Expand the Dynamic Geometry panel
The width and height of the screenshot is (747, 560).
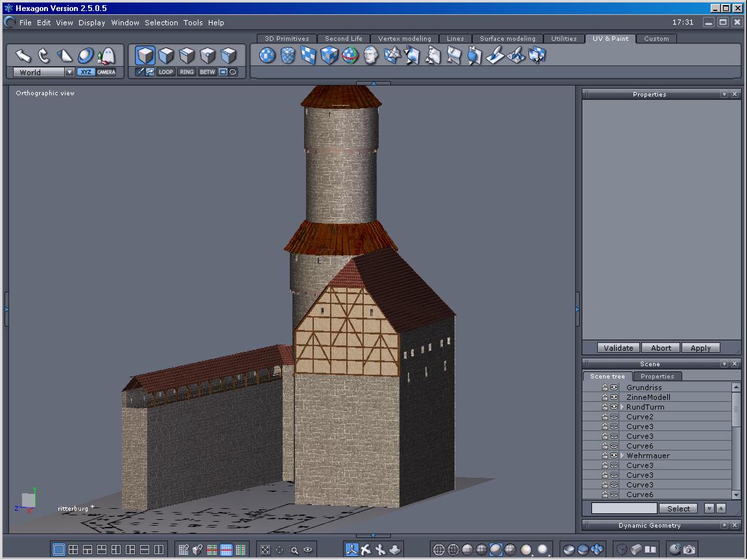pyautogui.click(x=724, y=526)
